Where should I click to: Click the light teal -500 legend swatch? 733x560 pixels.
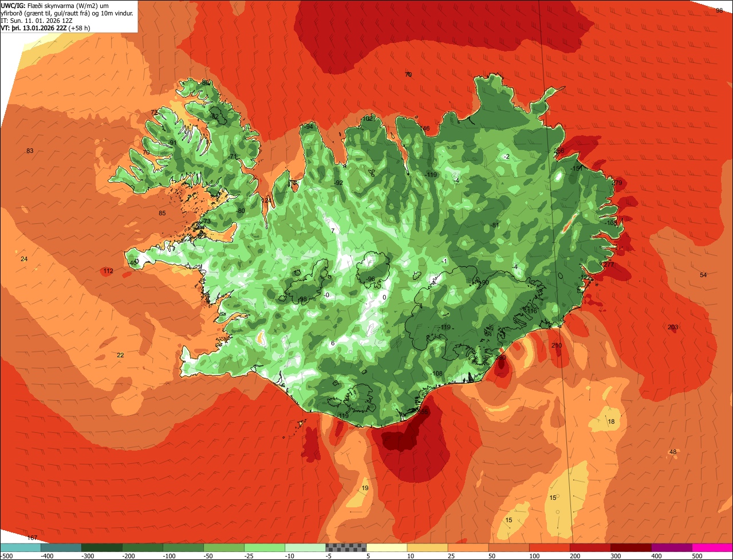coord(20,547)
